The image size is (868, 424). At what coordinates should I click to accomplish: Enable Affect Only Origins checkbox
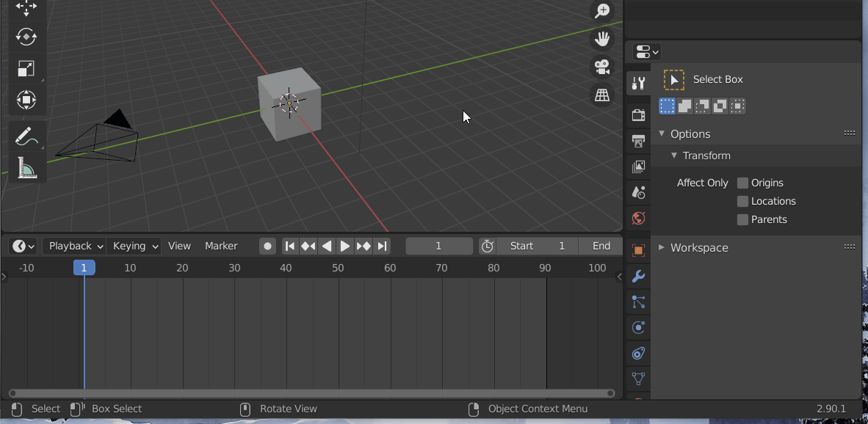tap(743, 183)
